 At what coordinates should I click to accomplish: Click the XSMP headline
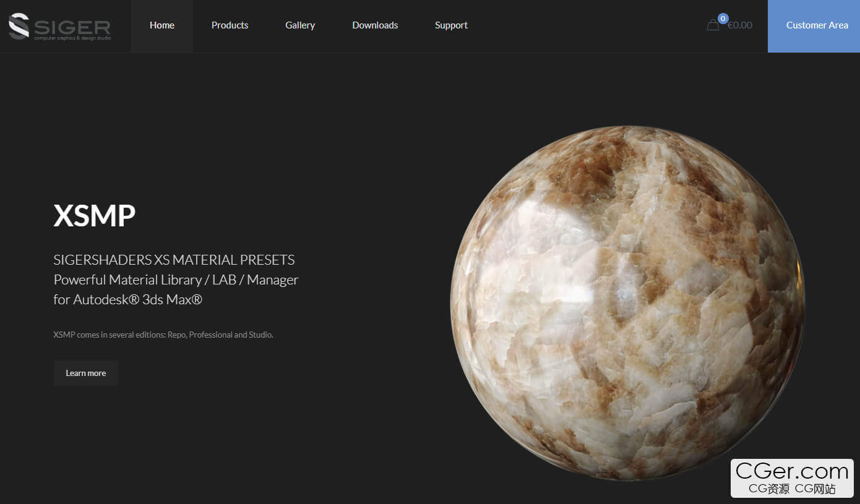tap(94, 216)
